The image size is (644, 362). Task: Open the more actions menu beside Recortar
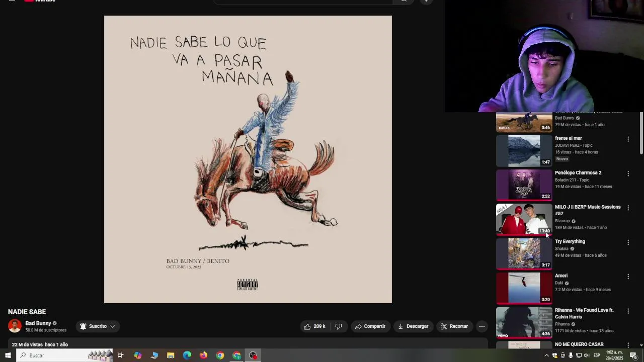pos(481,326)
